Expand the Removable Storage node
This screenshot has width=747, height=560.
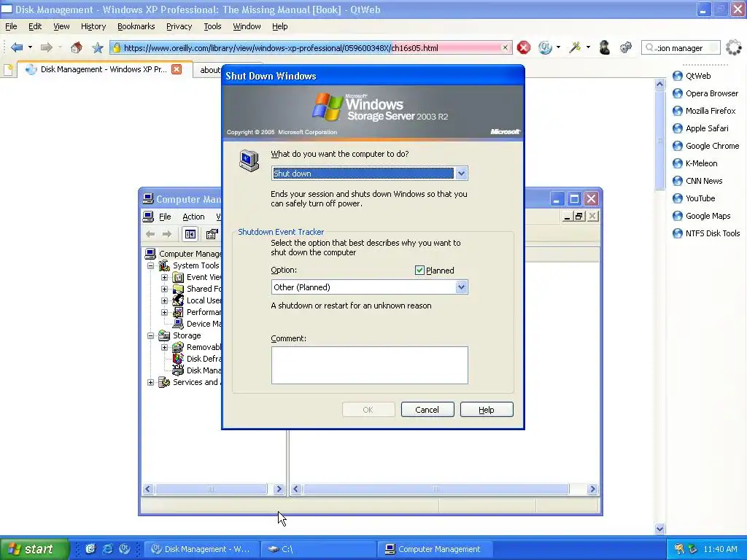164,347
